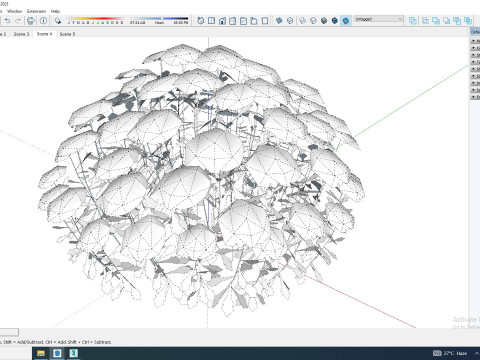Click the SketchUp taskbar icon
Viewport: 480px width, 360px height.
(57, 353)
